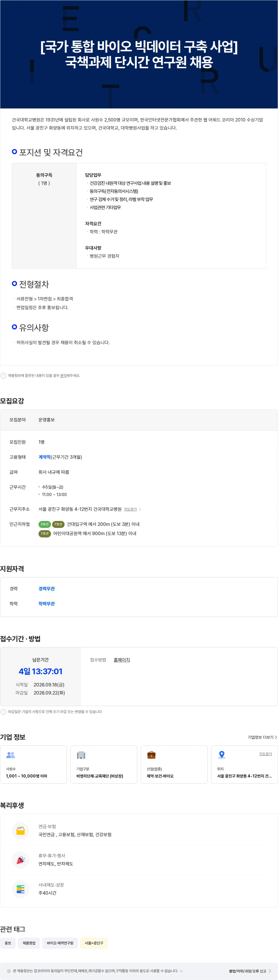Click the 운영홍보 recruitment field value

[x=46, y=420]
